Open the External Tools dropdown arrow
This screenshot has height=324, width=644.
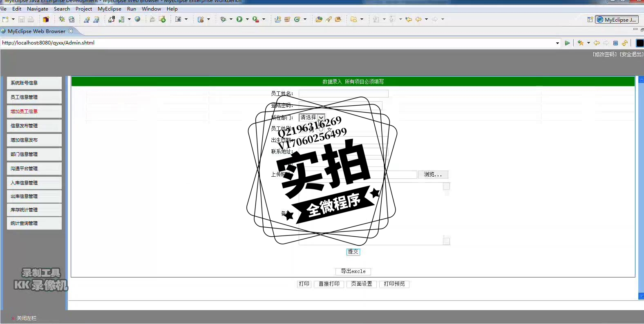(x=264, y=19)
